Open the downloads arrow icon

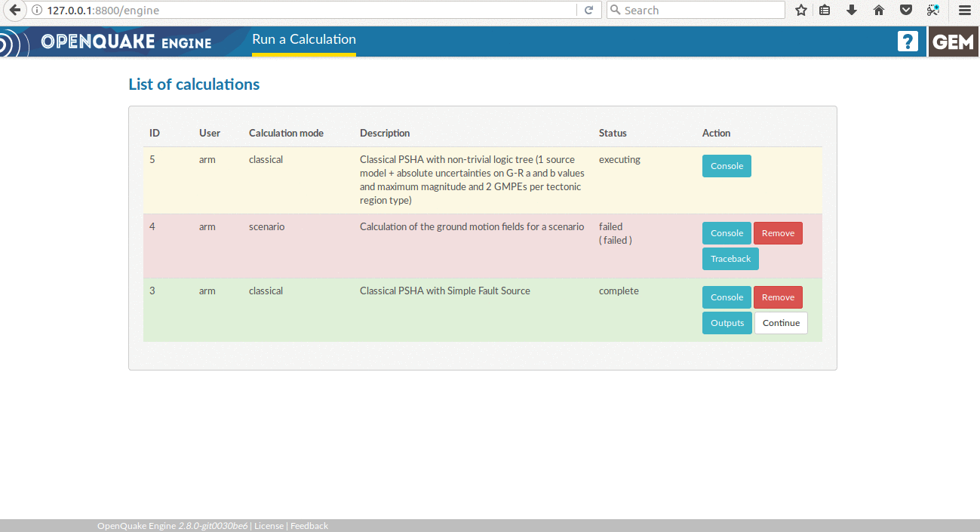click(x=852, y=11)
